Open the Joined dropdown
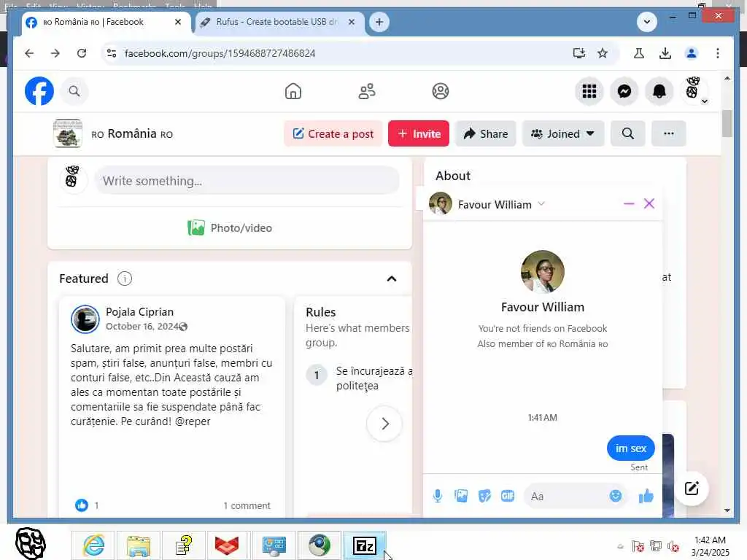This screenshot has width=747, height=560. pyautogui.click(x=563, y=134)
